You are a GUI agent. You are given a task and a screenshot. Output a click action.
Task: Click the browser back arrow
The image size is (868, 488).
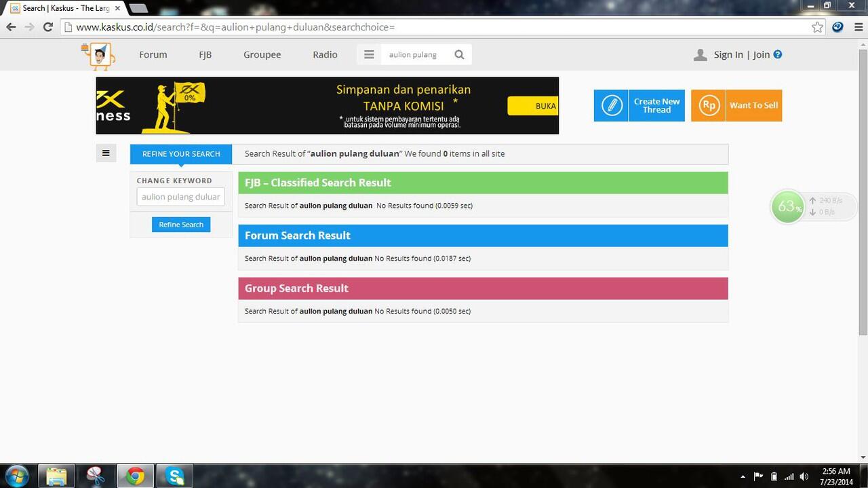click(11, 27)
